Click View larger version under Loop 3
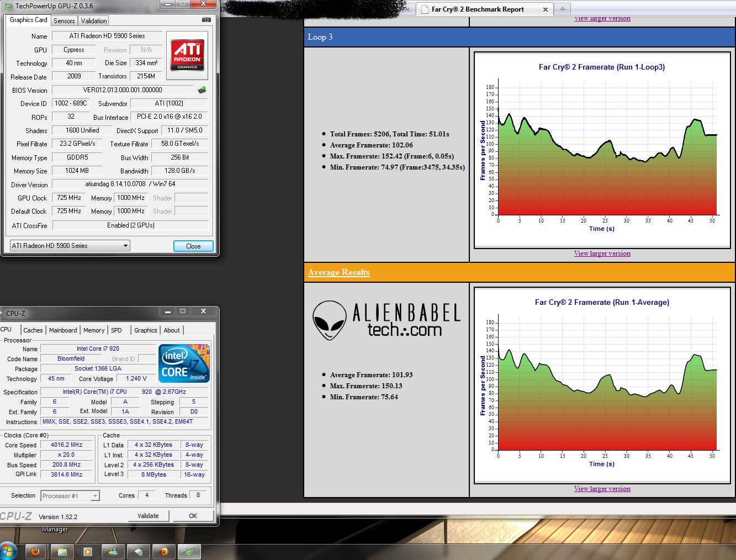The height and width of the screenshot is (560, 736). tap(602, 253)
